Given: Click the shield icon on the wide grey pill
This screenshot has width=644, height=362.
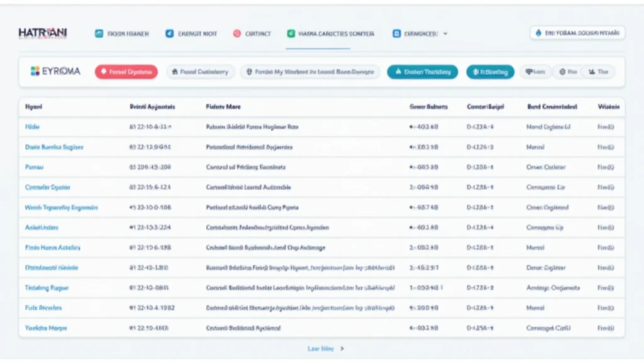Looking at the screenshot, I should click(x=250, y=72).
